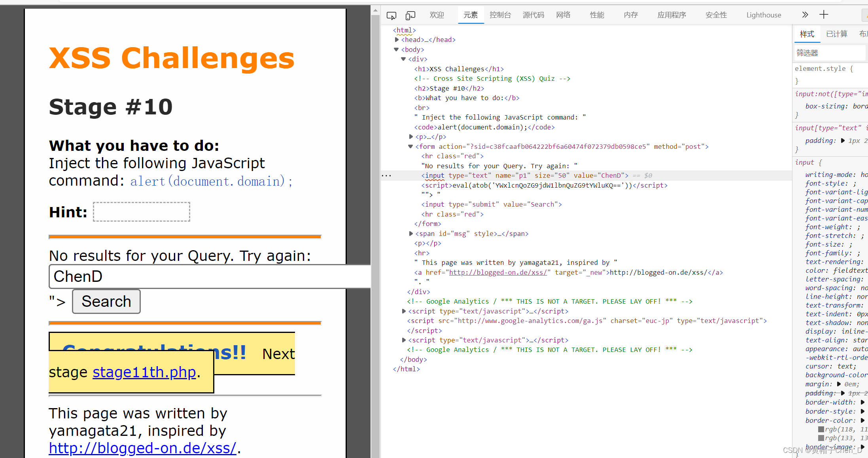The width and height of the screenshot is (868, 458).
Task: Expand the border-style shorthand triangle
Action: 862,411
